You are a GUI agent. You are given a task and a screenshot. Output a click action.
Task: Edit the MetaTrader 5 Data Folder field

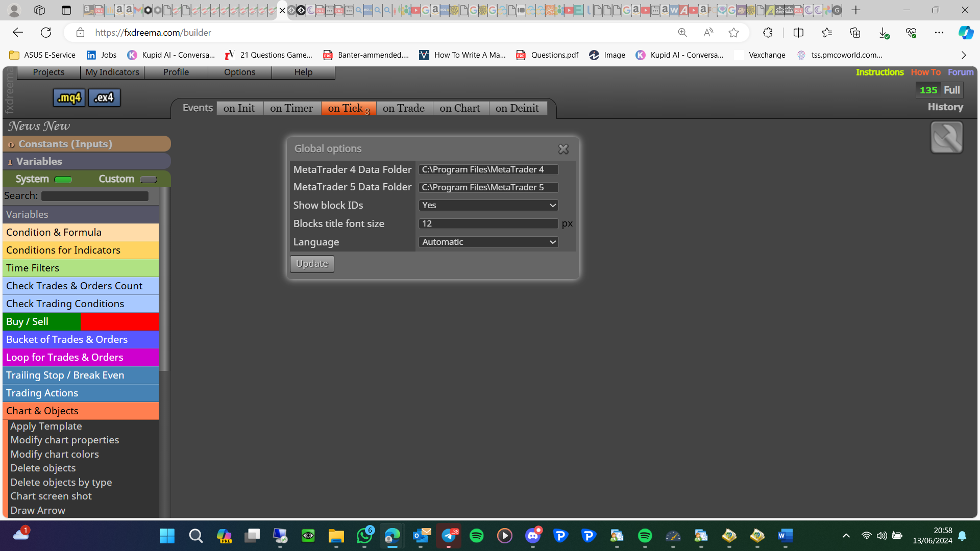[x=488, y=187]
